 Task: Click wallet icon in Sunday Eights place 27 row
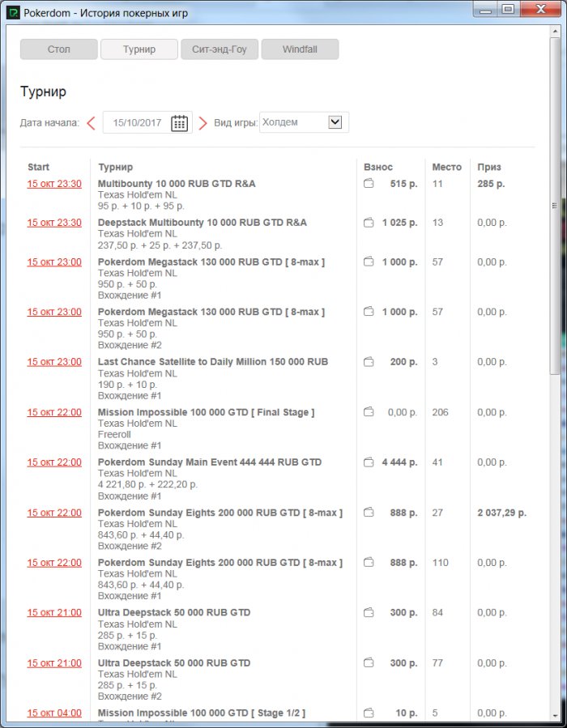369,513
